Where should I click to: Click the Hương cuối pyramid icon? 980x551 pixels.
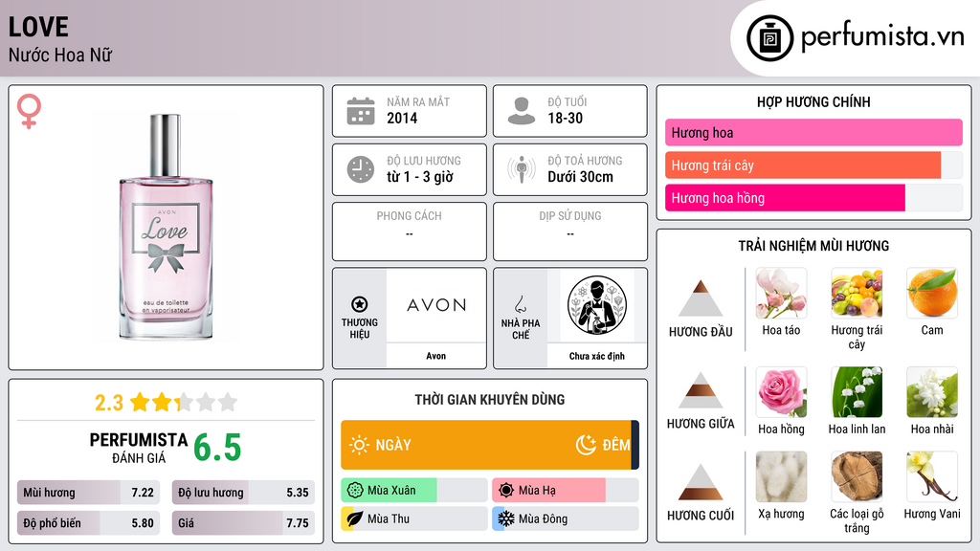point(701,482)
